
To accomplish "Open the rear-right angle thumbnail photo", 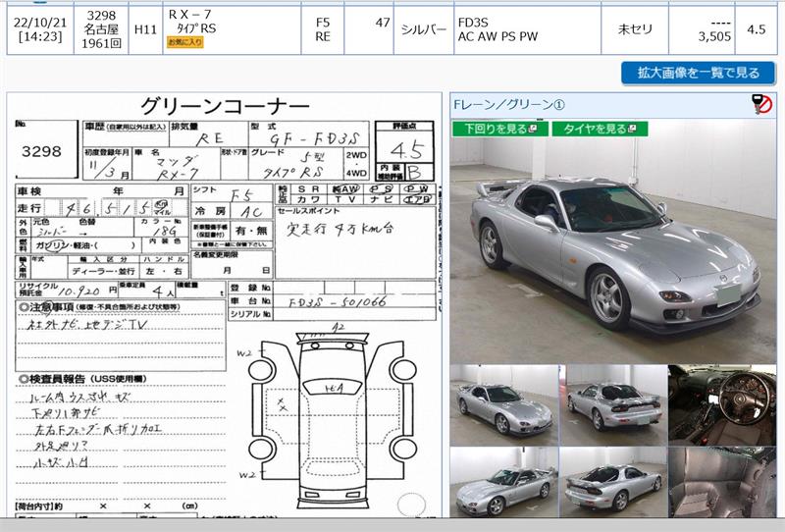I will point(612,482).
